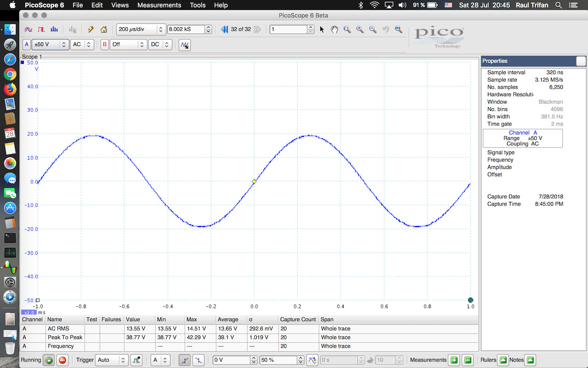Open the Edit menu

tap(97, 5)
